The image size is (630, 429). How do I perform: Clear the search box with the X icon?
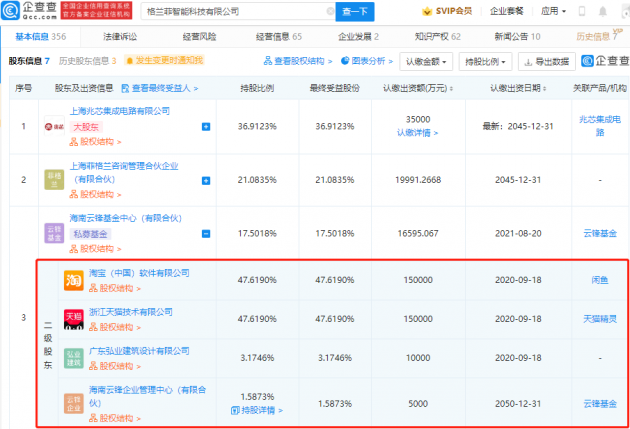click(x=330, y=12)
